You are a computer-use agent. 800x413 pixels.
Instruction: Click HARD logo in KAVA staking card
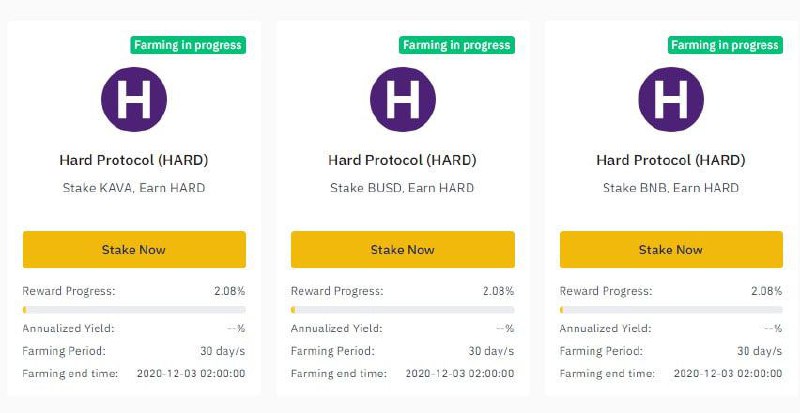click(134, 99)
